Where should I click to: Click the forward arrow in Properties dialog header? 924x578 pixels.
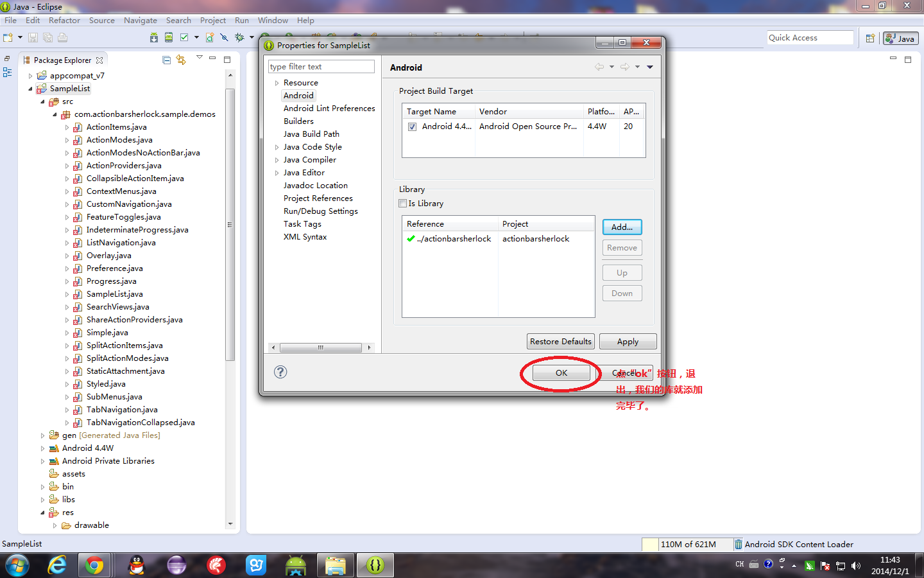pyautogui.click(x=624, y=67)
